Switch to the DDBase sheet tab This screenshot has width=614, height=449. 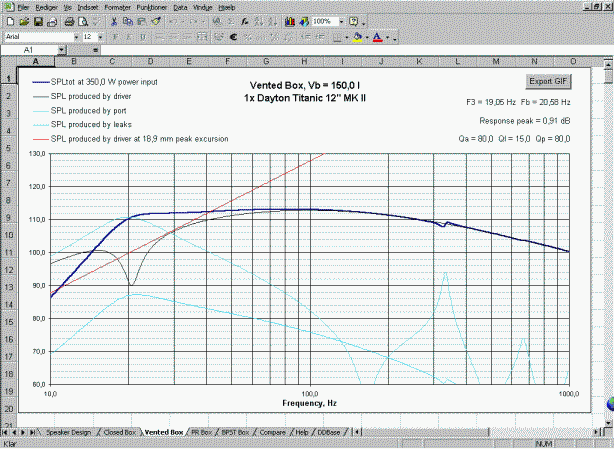coord(329,432)
